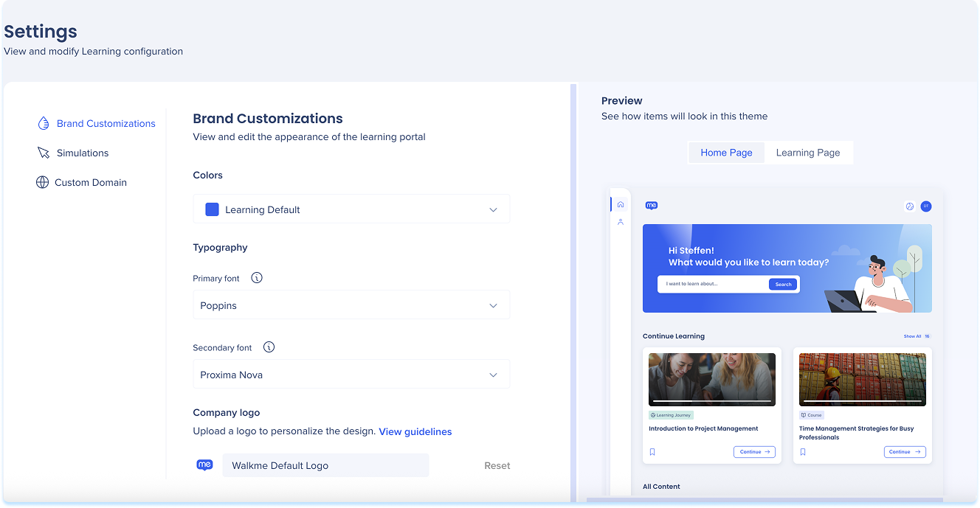980x508 pixels.
Task: Select the Home Page preview tab
Action: 726,153
